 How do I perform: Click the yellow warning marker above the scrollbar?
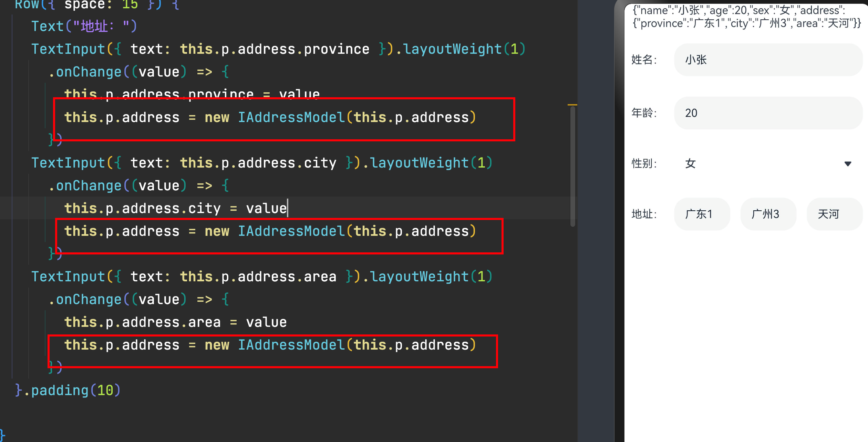pos(572,104)
